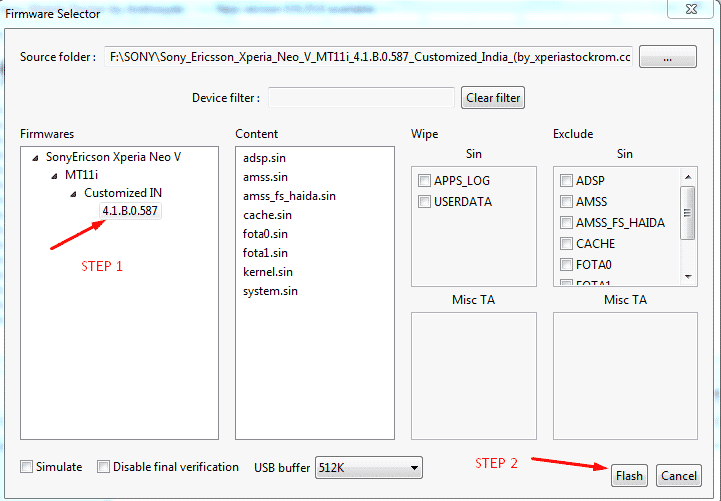721x501 pixels.
Task: Enable the Simulate checkbox
Action: click(27, 467)
